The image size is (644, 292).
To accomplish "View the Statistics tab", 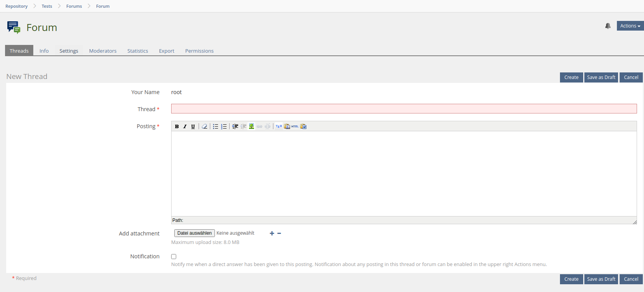I will coord(138,51).
